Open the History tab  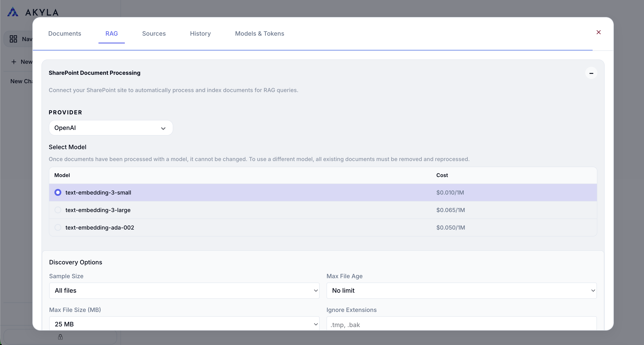tap(200, 34)
